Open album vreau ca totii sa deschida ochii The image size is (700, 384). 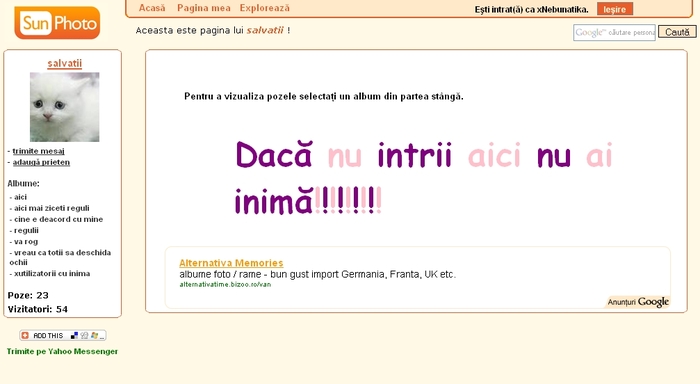(x=60, y=257)
